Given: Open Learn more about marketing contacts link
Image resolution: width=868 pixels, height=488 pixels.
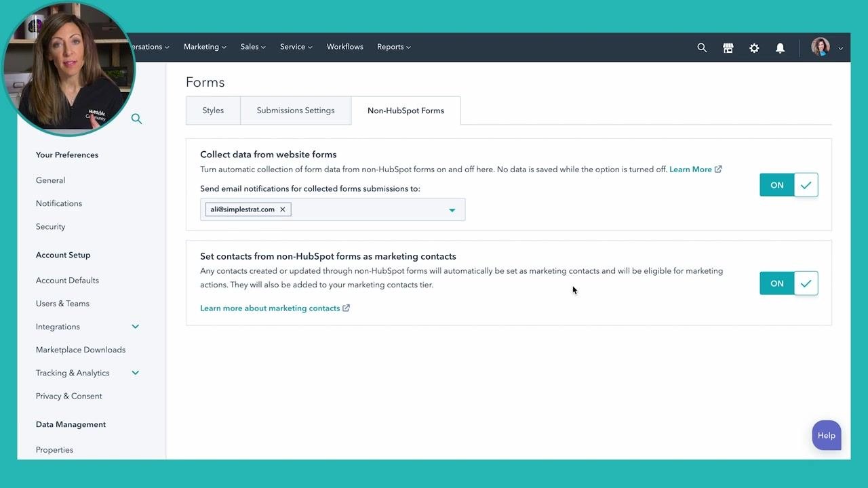Looking at the screenshot, I should click(x=275, y=308).
